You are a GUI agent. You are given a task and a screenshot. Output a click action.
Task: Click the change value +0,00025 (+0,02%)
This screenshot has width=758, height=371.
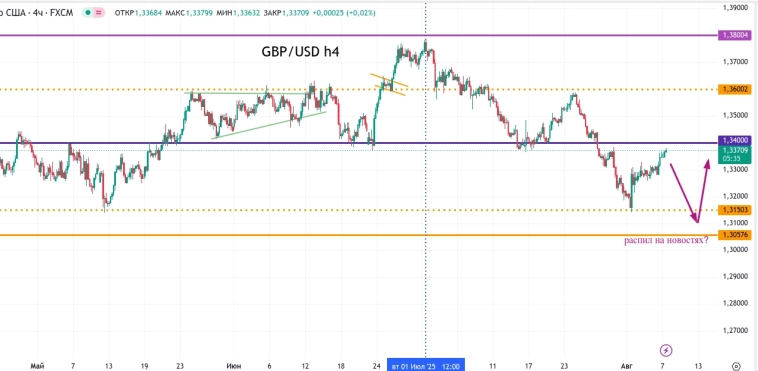pyautogui.click(x=344, y=13)
